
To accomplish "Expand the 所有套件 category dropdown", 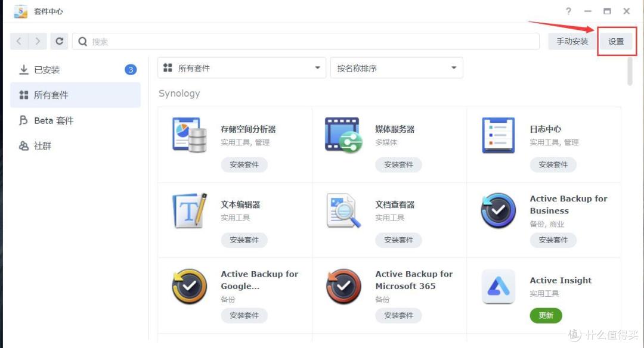I will [x=241, y=68].
